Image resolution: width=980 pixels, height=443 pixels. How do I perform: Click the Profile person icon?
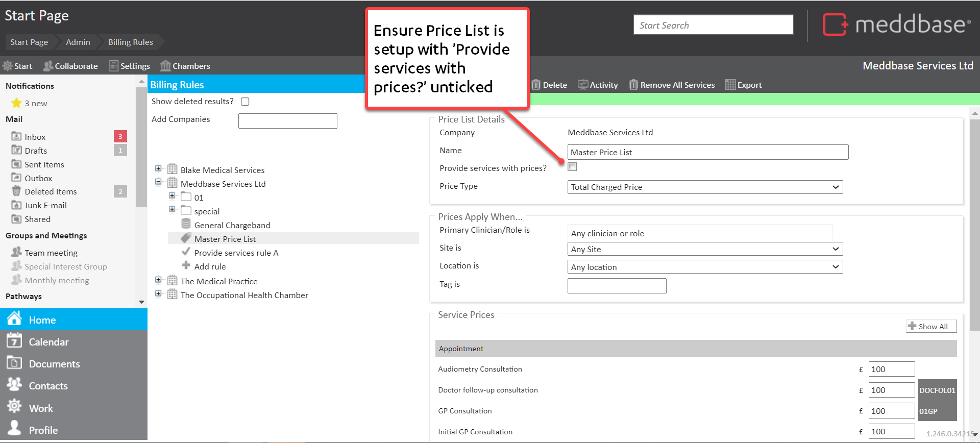(14, 429)
